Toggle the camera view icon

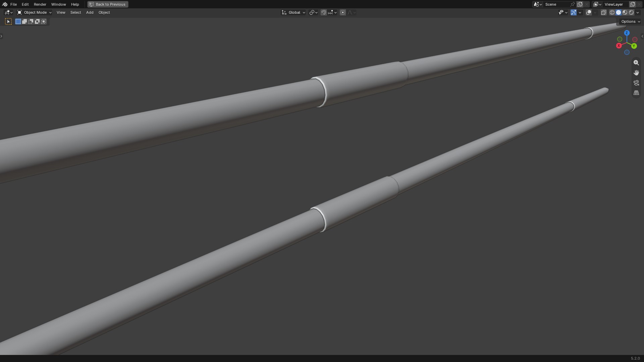coord(636,83)
